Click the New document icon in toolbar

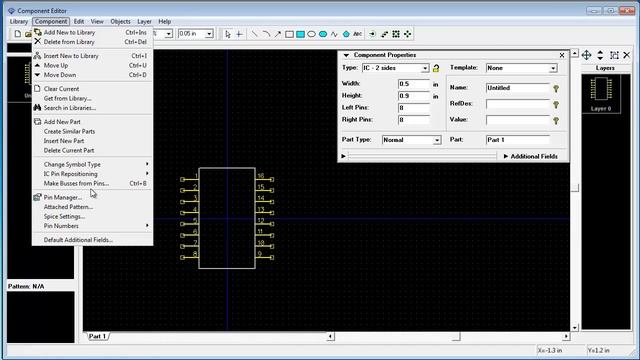coord(18,34)
